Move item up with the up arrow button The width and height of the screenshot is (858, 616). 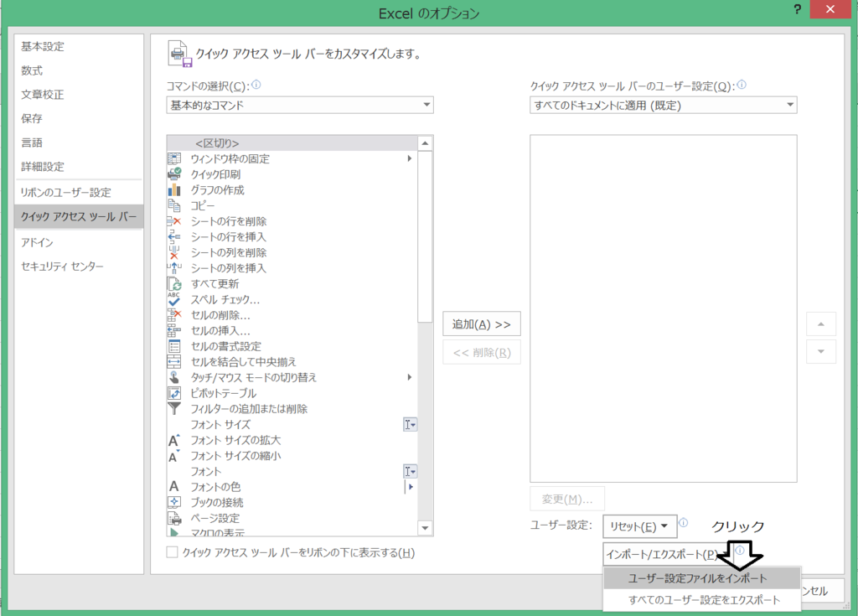pyautogui.click(x=821, y=324)
